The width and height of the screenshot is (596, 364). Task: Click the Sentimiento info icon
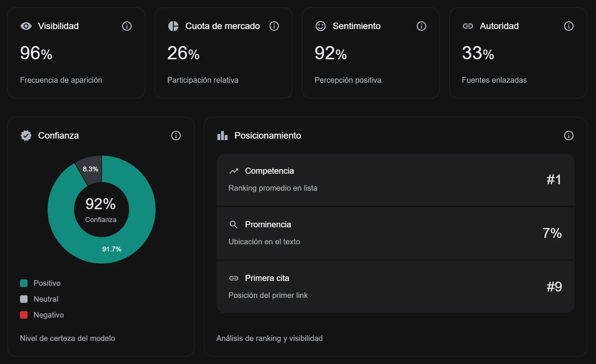[422, 26]
